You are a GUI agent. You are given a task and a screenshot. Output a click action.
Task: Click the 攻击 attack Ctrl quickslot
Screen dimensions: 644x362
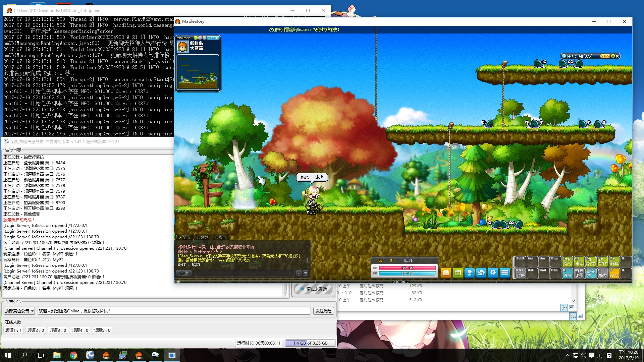pos(521,274)
